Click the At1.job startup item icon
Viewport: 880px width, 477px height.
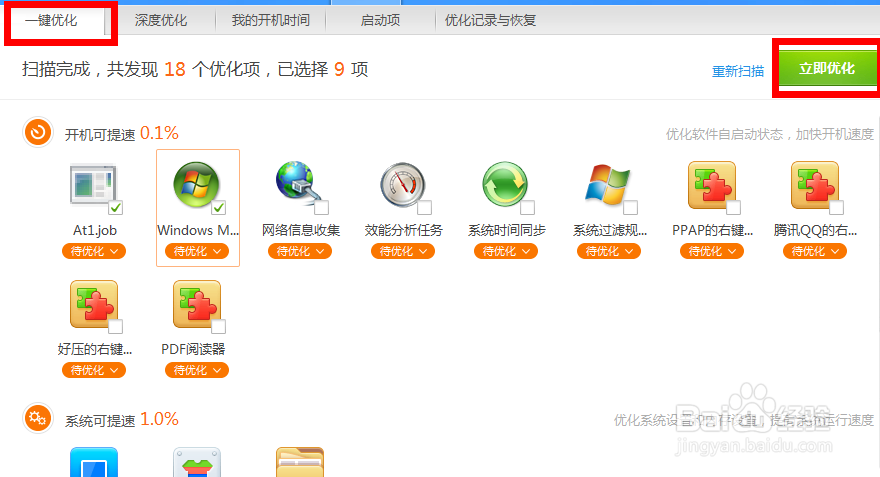coord(93,184)
